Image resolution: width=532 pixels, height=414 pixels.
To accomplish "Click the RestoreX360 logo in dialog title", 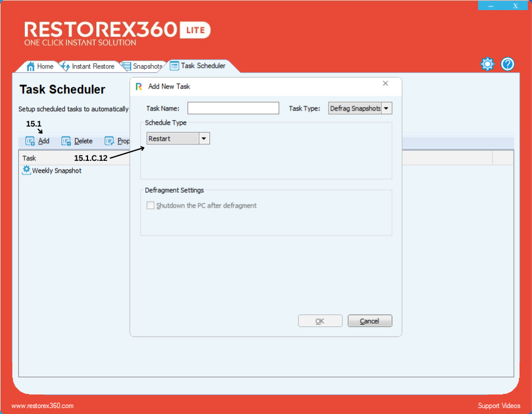I will click(x=139, y=86).
